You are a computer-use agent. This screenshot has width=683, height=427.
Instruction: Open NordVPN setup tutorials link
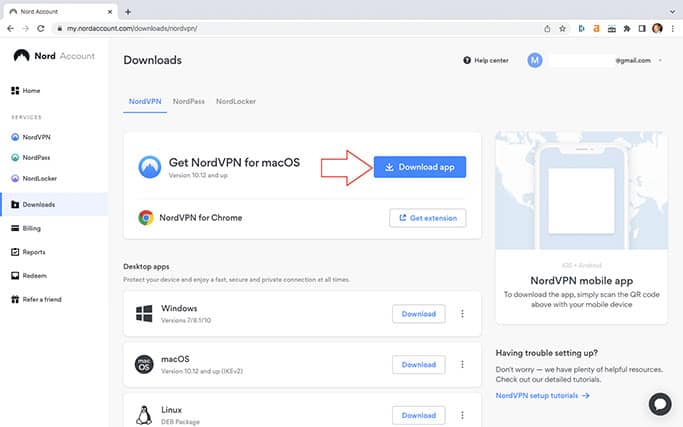542,396
